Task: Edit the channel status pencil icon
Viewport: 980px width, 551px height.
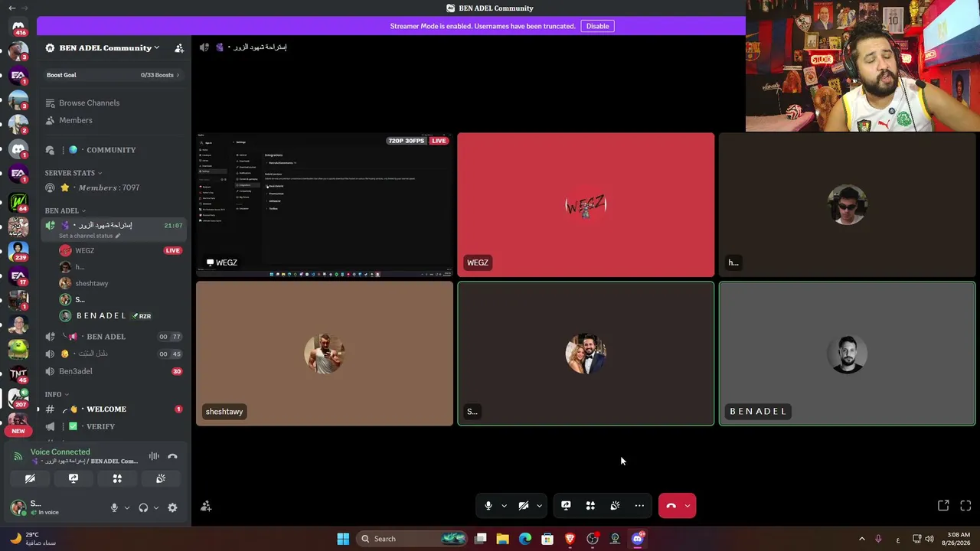Action: click(x=117, y=236)
